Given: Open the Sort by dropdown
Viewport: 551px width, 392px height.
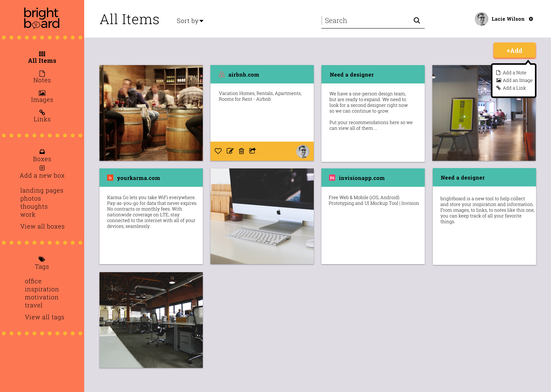Looking at the screenshot, I should click(x=190, y=21).
